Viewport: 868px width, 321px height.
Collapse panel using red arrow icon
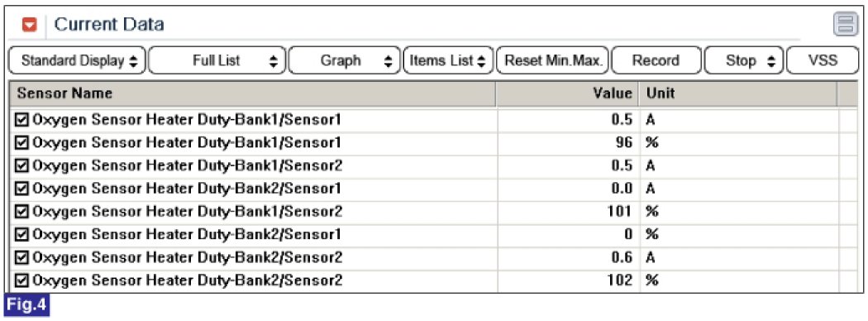[29, 25]
